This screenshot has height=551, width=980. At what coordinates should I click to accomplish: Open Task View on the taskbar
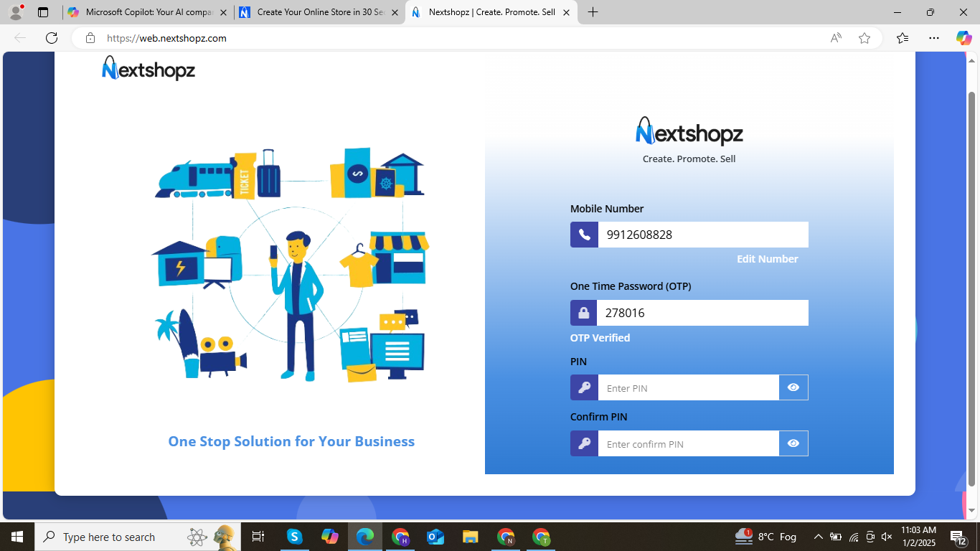258,537
